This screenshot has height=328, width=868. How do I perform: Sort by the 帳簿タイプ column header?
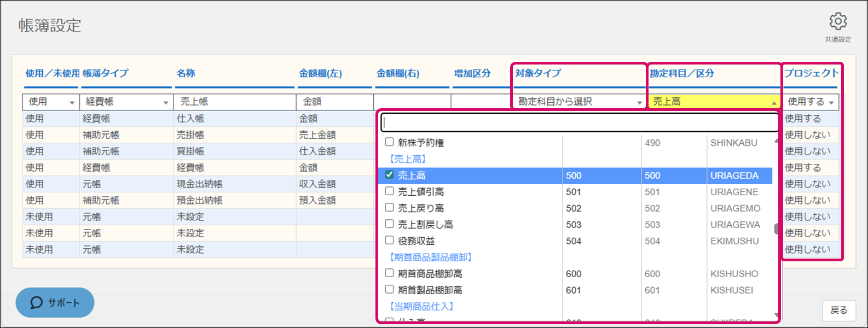[x=106, y=73]
